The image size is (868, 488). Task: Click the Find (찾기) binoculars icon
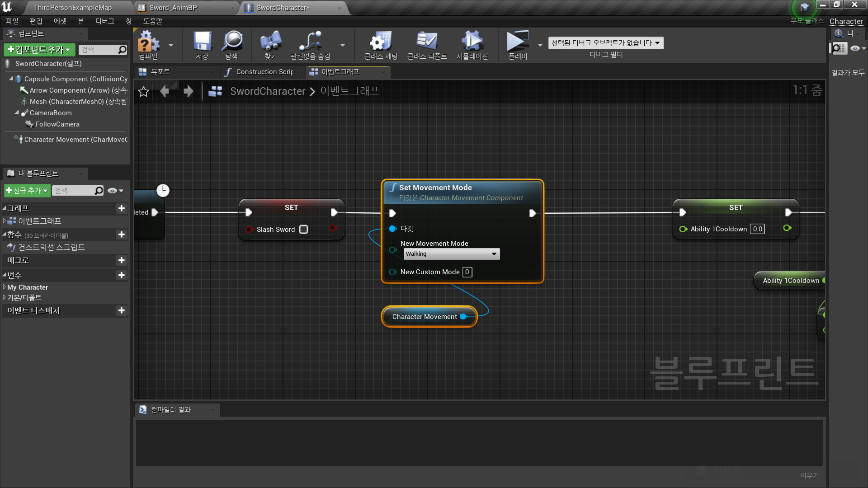click(x=270, y=42)
